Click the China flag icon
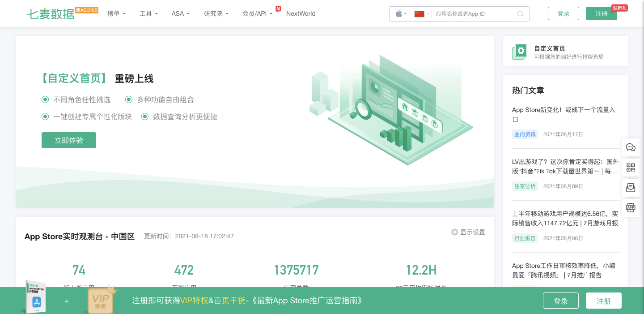 pyautogui.click(x=419, y=14)
